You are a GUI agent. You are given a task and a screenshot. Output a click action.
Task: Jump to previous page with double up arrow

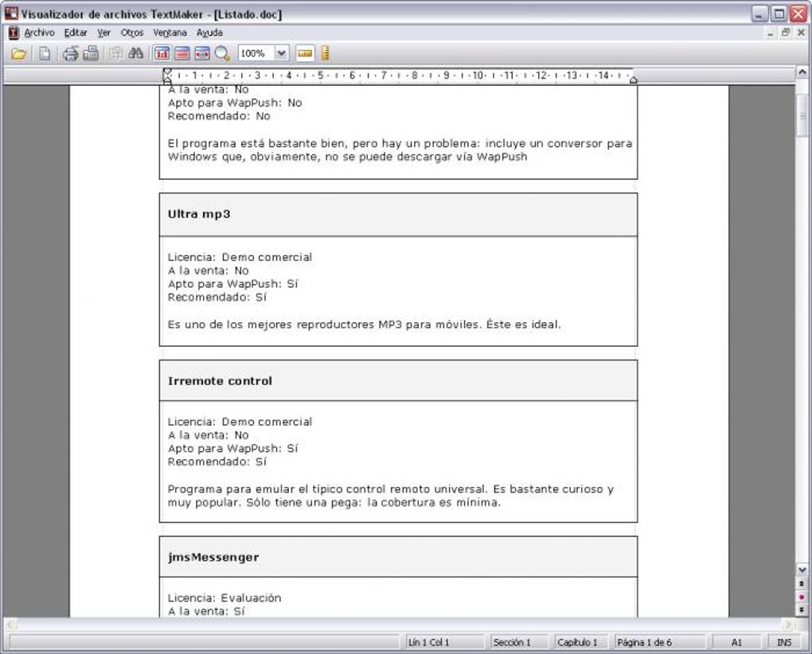[802, 584]
